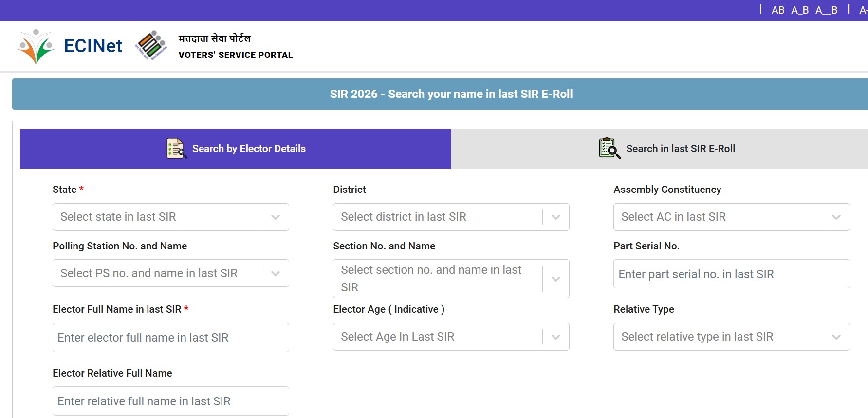Open Section No. and Name dropdown
This screenshot has width=868, height=418.
(451, 279)
